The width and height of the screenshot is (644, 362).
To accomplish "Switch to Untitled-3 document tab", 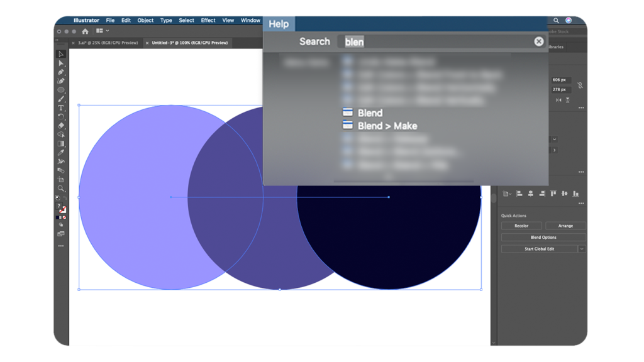I will pos(190,43).
